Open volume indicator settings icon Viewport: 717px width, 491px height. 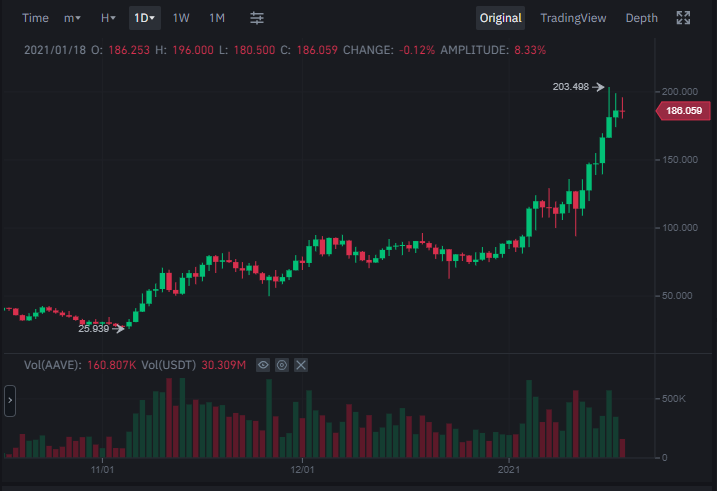coord(282,365)
